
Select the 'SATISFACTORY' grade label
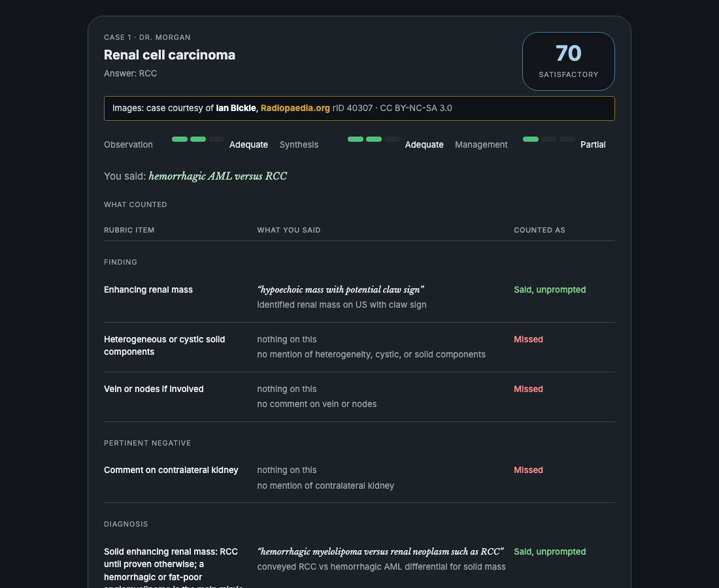(x=568, y=74)
